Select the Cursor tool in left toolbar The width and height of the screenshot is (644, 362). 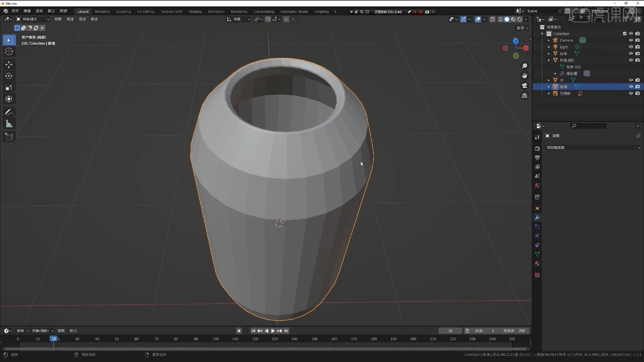pos(9,51)
